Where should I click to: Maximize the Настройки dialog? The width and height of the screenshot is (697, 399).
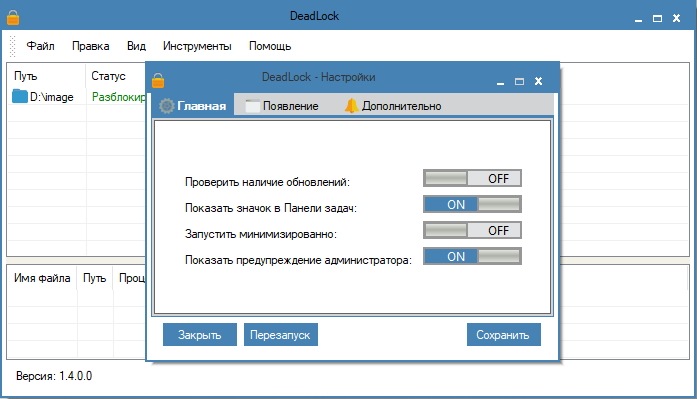(519, 81)
